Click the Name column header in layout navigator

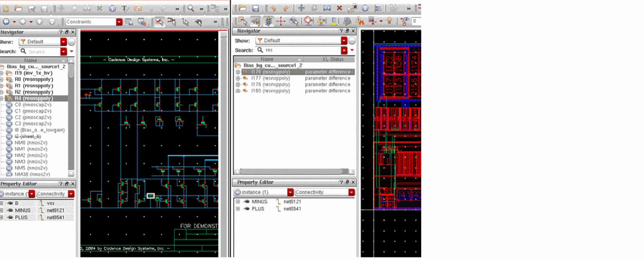pyautogui.click(x=267, y=59)
